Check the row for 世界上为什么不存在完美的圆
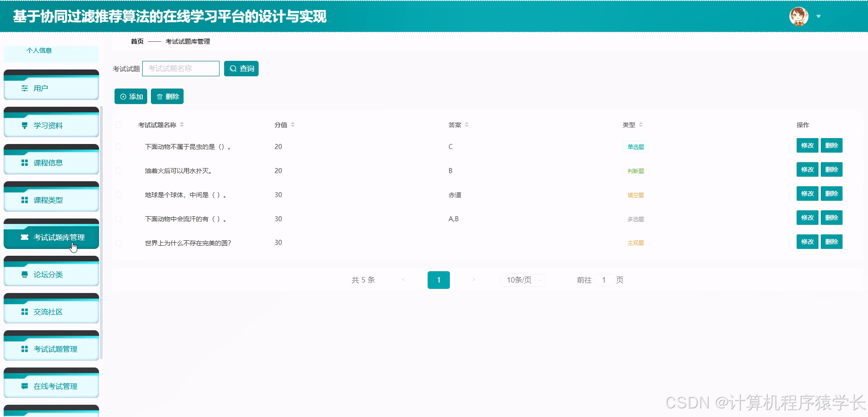Viewport: 868px width, 417px height. 120,243
